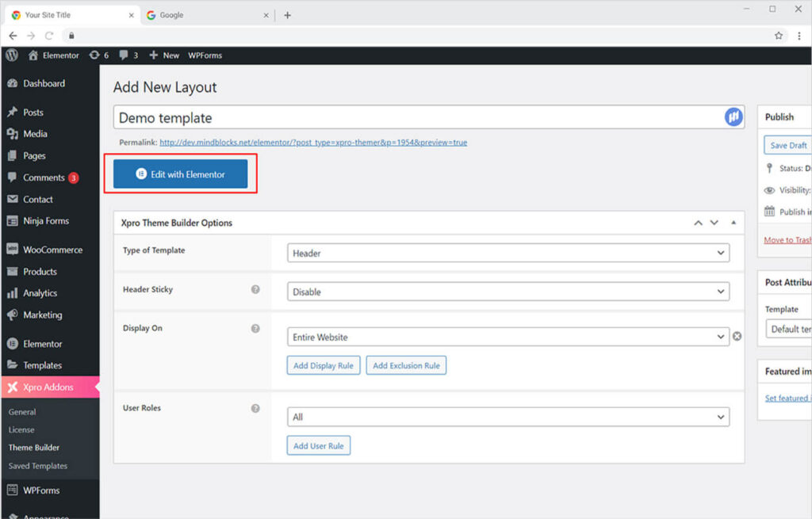The image size is (812, 519).
Task: Open WooCommerce in the sidebar menu
Action: pyautogui.click(x=52, y=250)
